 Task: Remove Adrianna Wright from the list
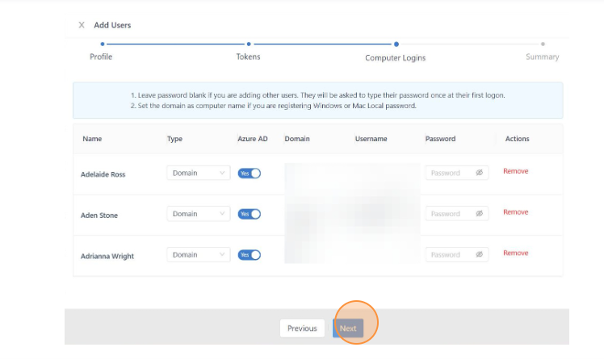[515, 253]
